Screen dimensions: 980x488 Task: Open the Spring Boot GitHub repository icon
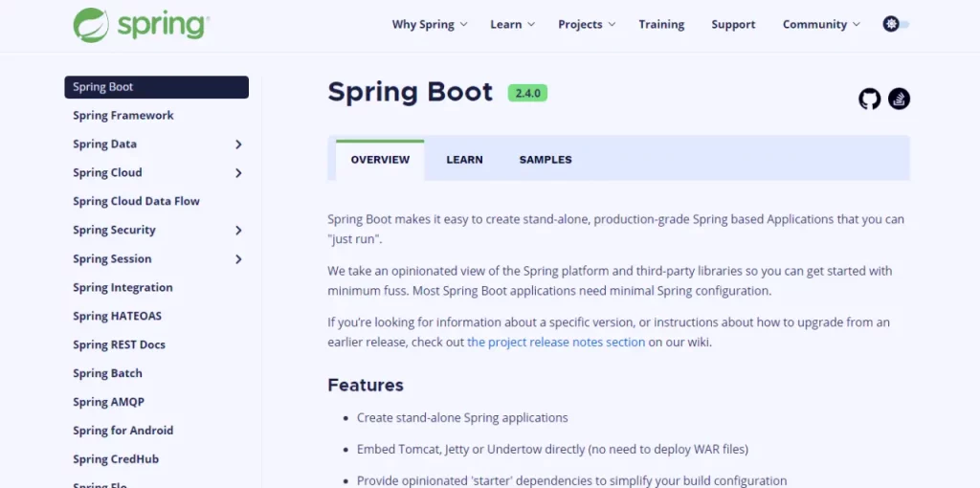869,99
